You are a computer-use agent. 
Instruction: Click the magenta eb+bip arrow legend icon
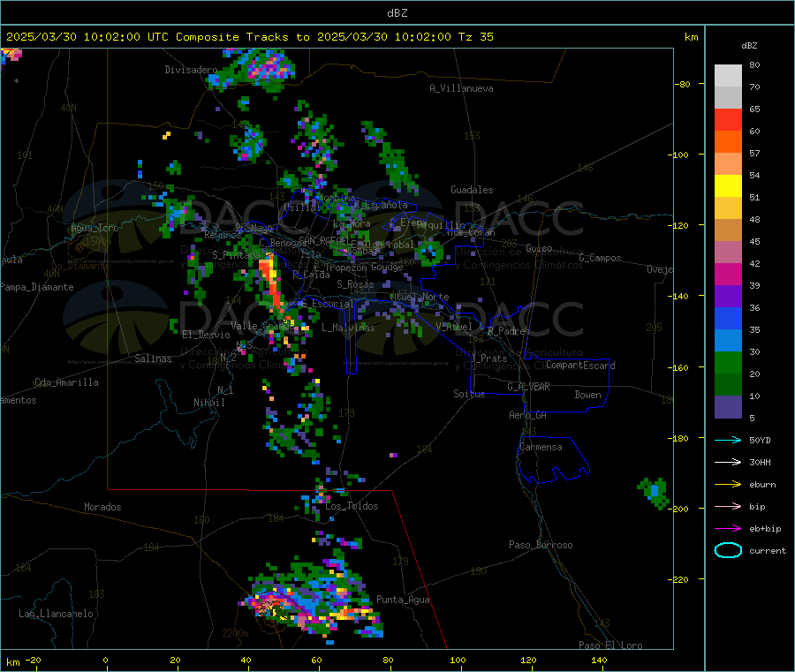coord(728,529)
